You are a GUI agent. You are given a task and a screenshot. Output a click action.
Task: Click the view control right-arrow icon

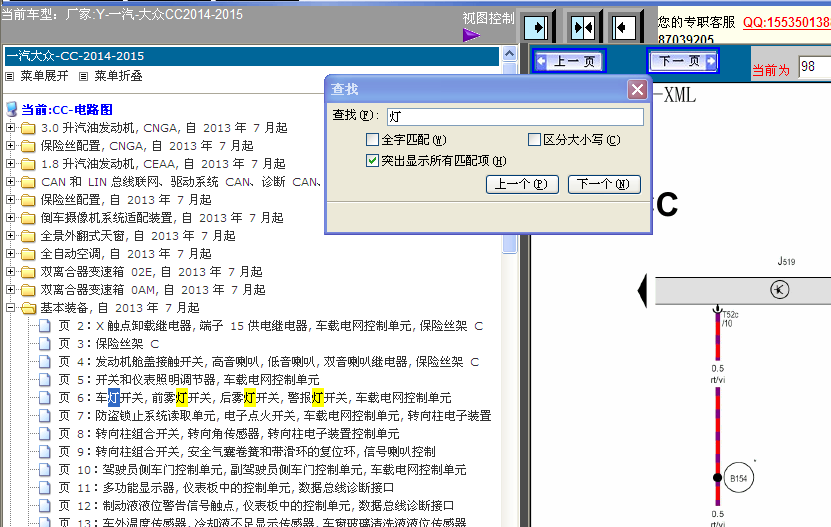(536, 27)
